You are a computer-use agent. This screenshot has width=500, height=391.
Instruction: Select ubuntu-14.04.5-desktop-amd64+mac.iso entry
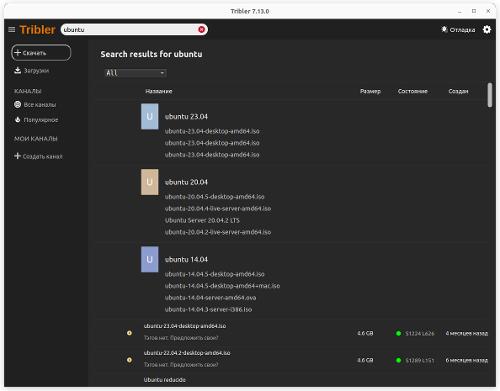point(222,286)
